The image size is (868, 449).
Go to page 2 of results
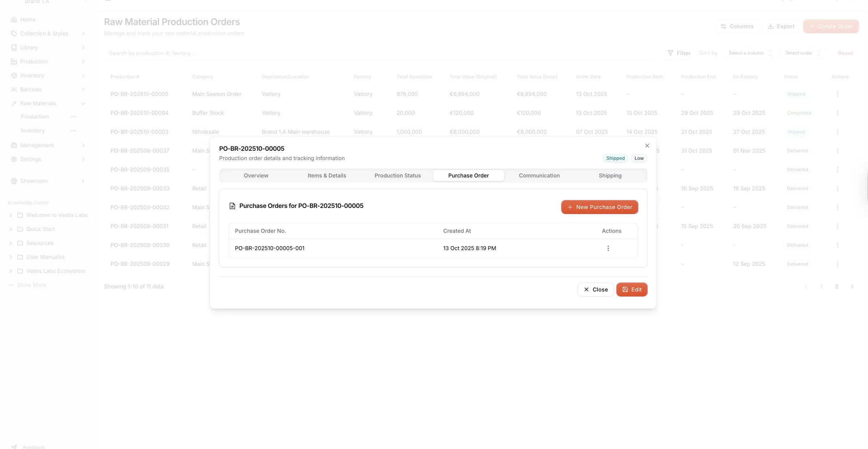click(x=837, y=287)
